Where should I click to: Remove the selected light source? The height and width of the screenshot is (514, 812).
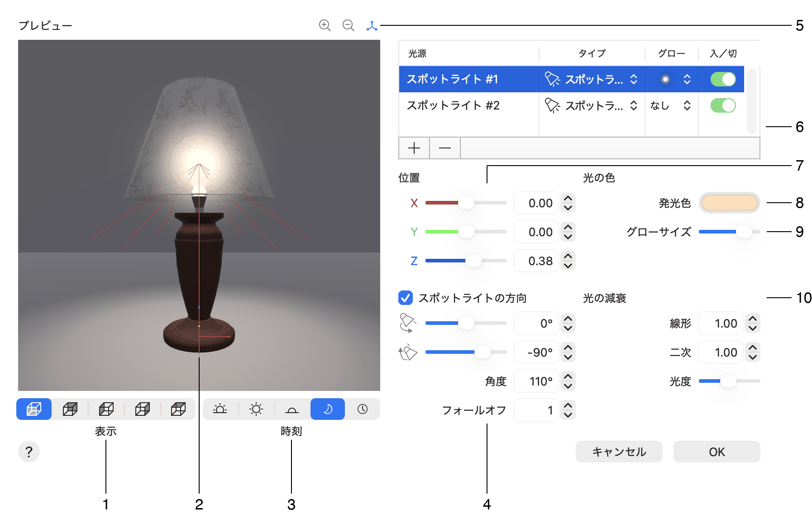click(x=445, y=148)
